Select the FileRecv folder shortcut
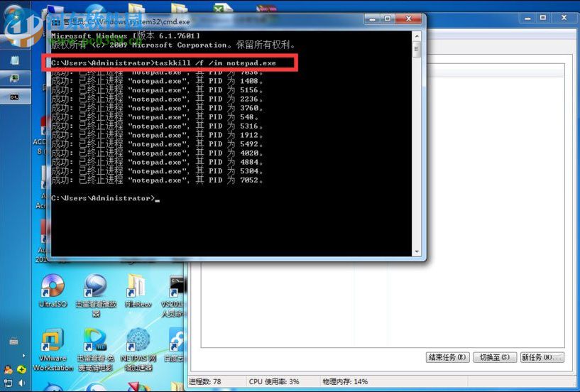Viewport: 580px width, 392px height. 138,291
